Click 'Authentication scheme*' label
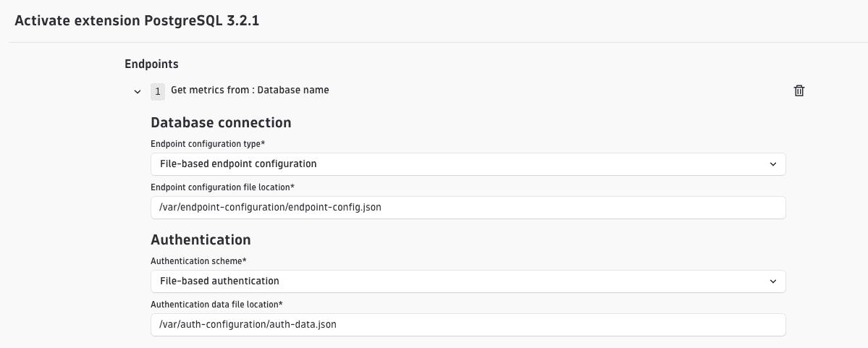Image resolution: width=868 pixels, height=348 pixels. coord(199,260)
